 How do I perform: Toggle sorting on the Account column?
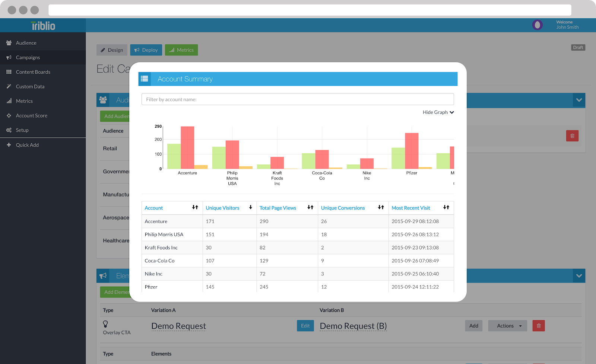pyautogui.click(x=195, y=208)
